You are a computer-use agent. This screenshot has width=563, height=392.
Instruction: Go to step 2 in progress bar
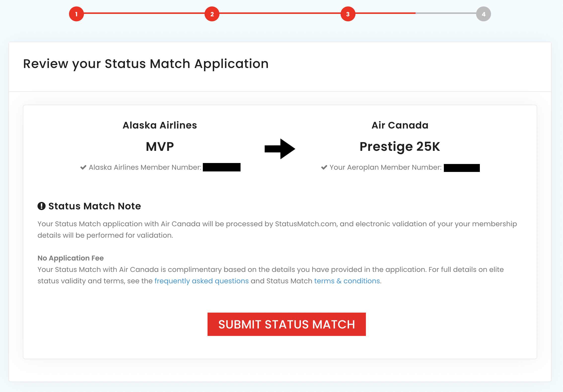point(212,14)
